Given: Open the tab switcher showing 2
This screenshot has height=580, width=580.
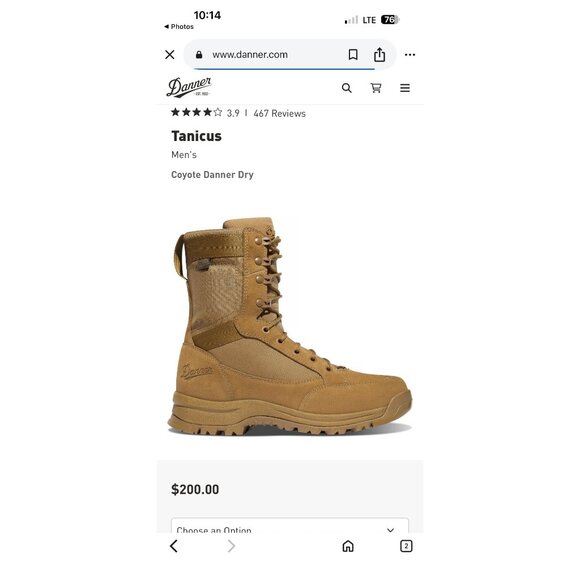Looking at the screenshot, I should click(x=406, y=546).
